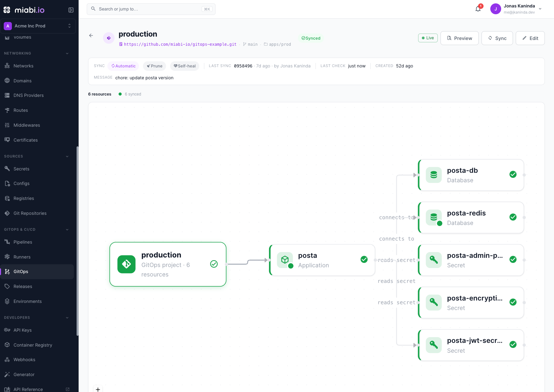Click the Synced status badge

point(311,38)
